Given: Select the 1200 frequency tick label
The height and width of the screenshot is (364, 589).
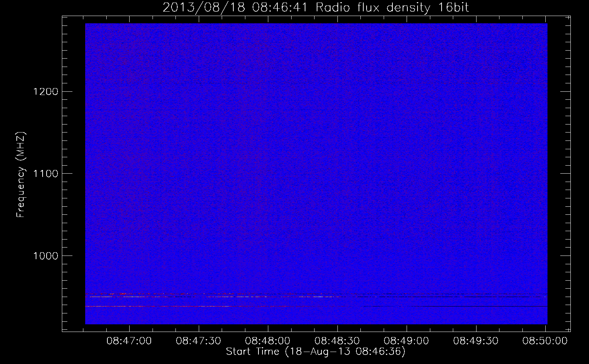Looking at the screenshot, I should click(46, 91).
